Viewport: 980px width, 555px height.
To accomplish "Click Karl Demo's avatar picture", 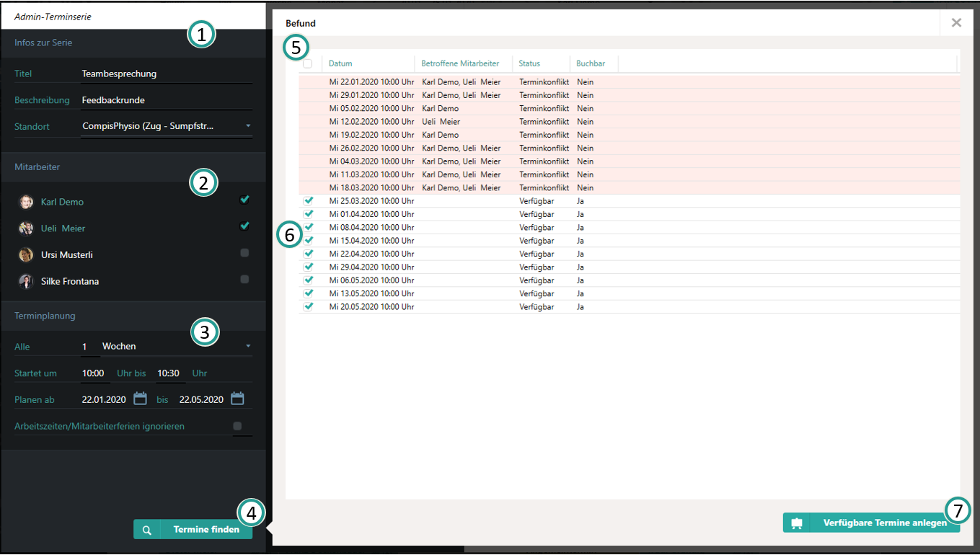I will tap(26, 202).
